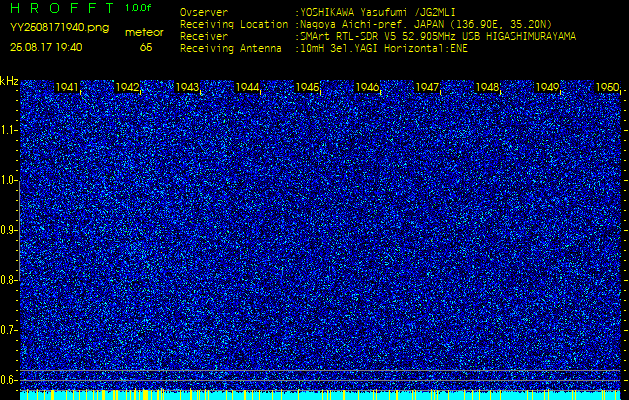Viewport: 629px width, 400px height.
Task: Click time marker 1948
Action: (x=487, y=87)
